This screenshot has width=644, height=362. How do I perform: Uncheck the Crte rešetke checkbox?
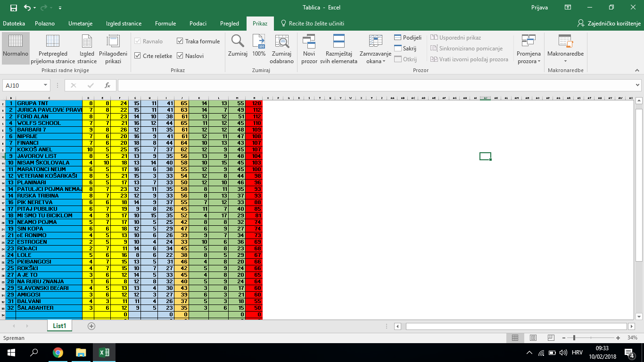(138, 56)
